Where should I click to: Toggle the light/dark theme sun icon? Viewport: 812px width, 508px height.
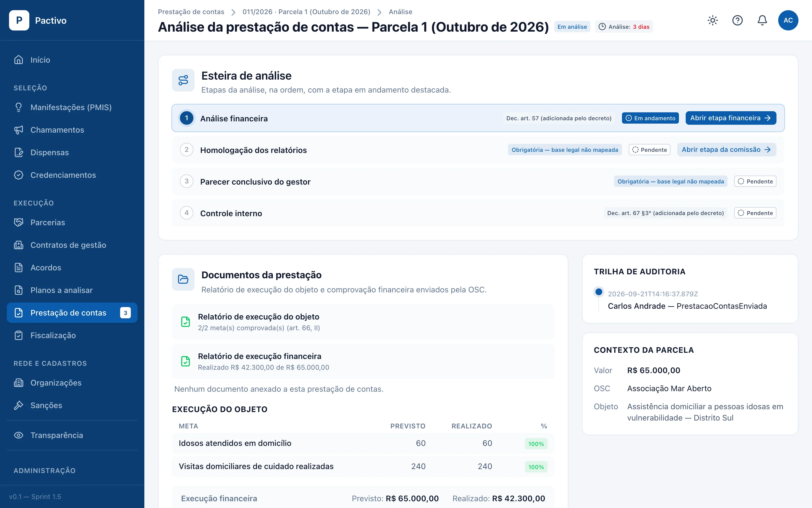pos(712,21)
